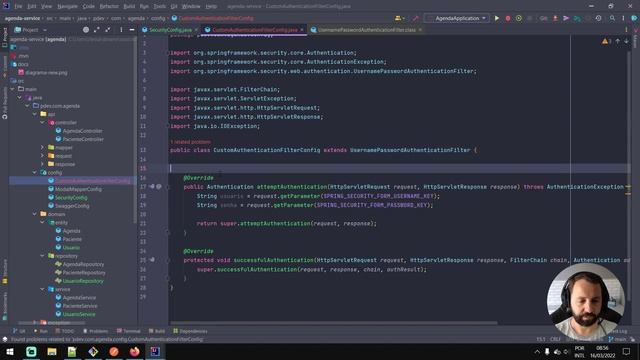Image resolution: width=640 pixels, height=360 pixels.
Task: Open Notepad++ from the taskbar
Action: [x=72, y=351]
